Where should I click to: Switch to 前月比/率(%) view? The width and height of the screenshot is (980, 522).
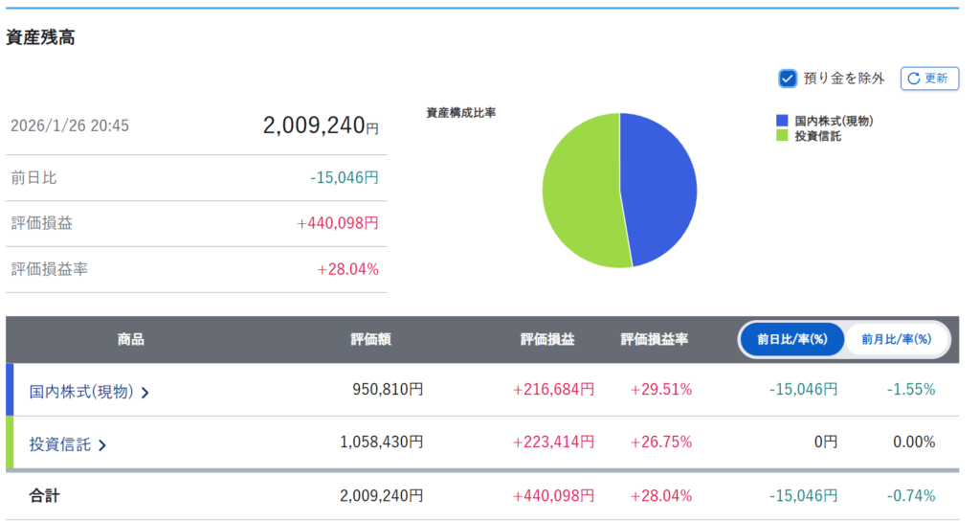[x=896, y=339]
